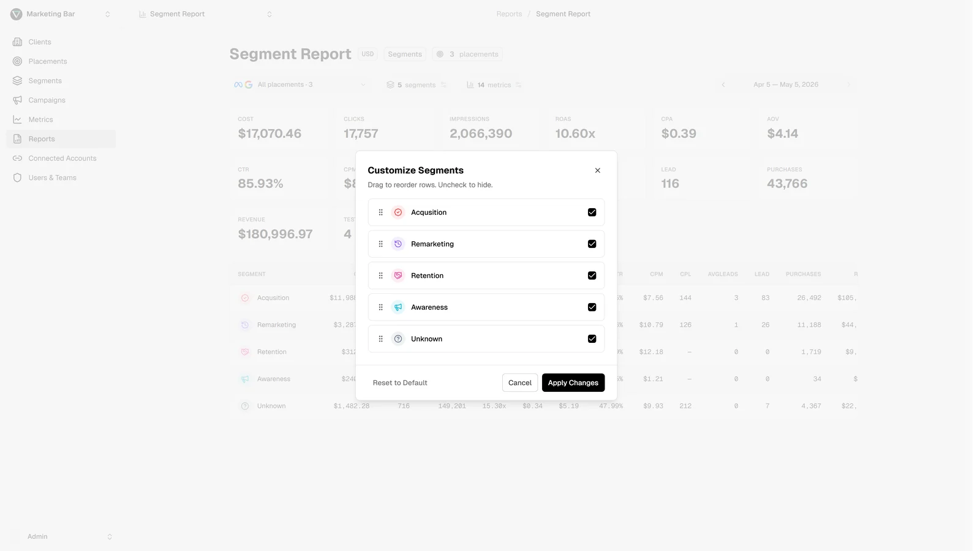The image size is (980, 551).
Task: Click Apply Changes button
Action: tap(573, 383)
